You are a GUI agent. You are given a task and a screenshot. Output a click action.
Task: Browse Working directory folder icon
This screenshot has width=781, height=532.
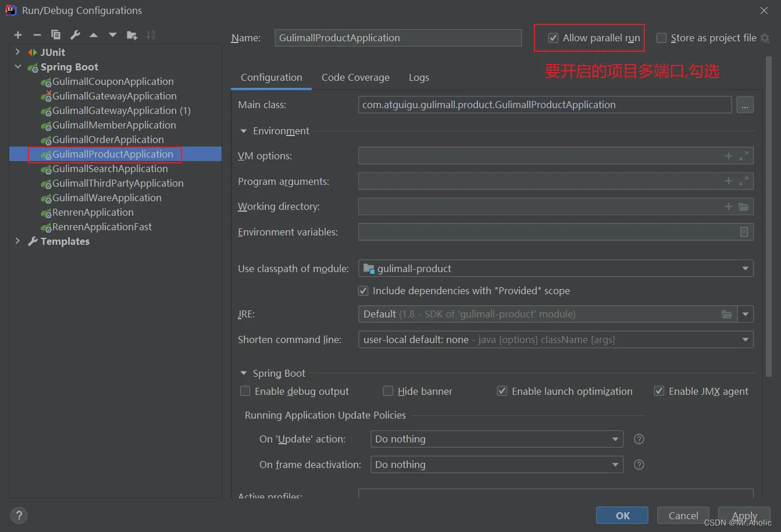744,206
